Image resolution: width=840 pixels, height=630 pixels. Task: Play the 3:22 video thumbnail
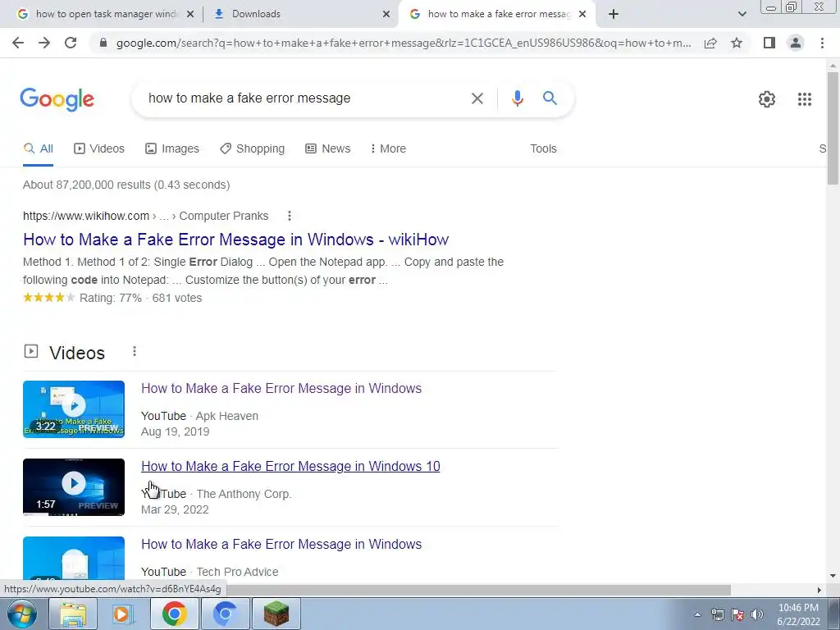[x=74, y=409]
